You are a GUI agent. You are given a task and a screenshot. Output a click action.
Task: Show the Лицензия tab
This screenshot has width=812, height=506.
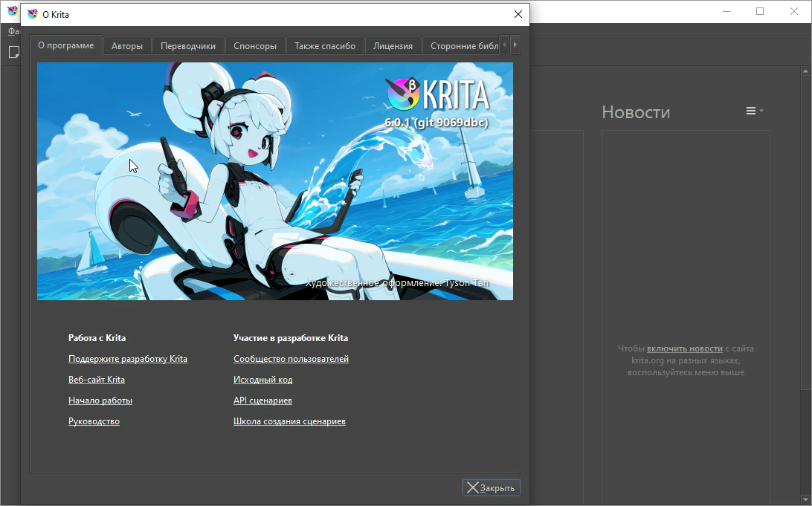coord(393,46)
